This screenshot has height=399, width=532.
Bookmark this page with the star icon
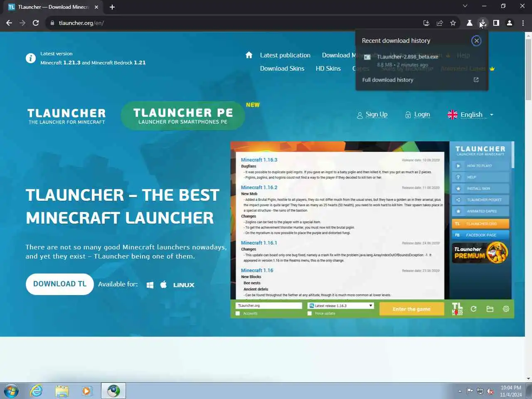453,23
